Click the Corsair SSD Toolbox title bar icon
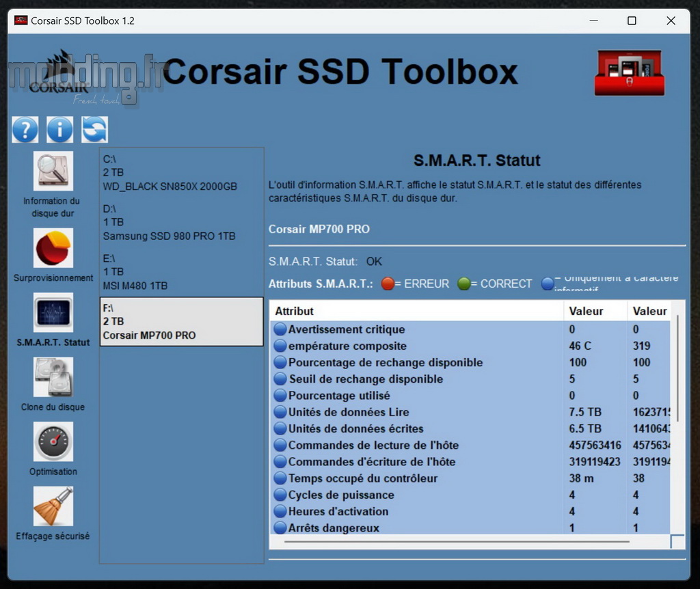 [21, 20]
